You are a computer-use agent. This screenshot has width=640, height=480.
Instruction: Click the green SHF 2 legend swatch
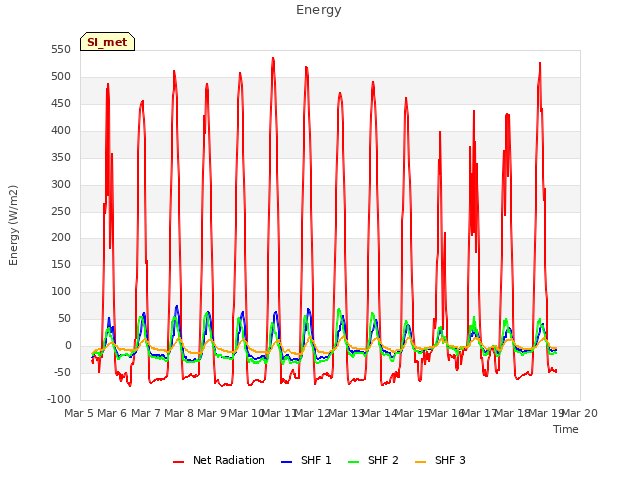[x=353, y=462]
